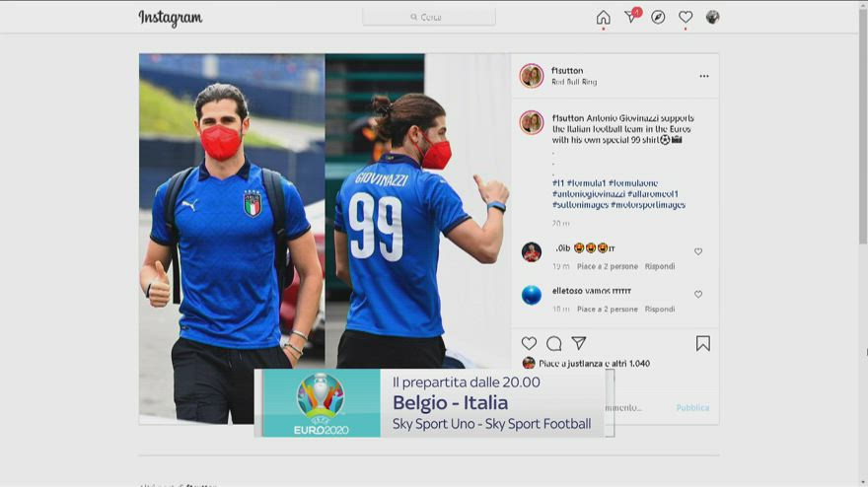Screen dimensions: 868x487
Task: Open the three-dot post options menu
Action: (703, 76)
